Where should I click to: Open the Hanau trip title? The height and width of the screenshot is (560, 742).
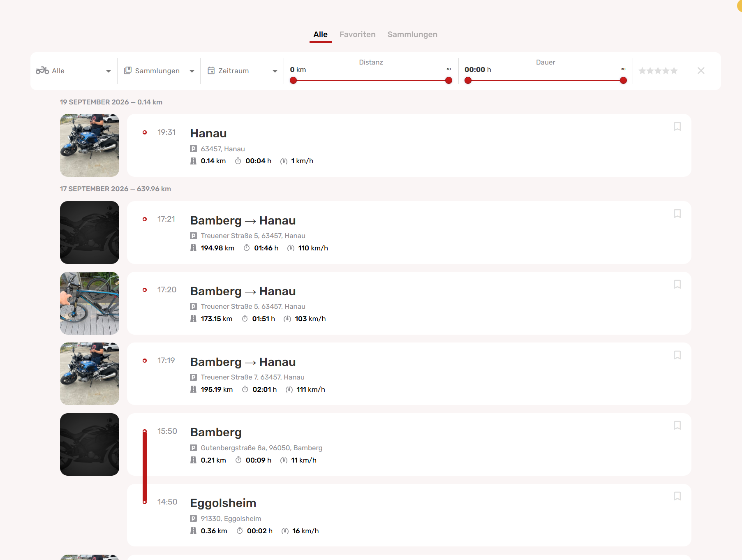point(208,133)
